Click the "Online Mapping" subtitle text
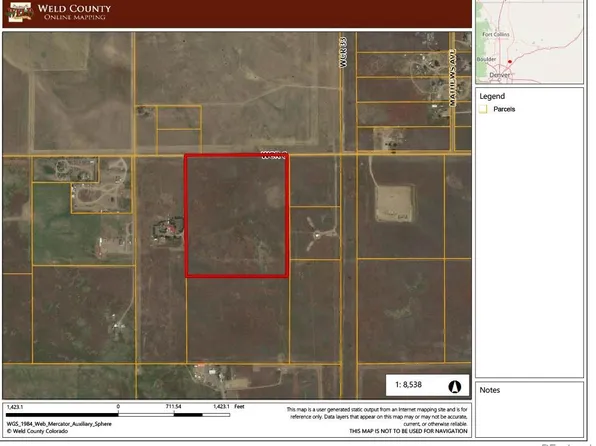 click(x=74, y=17)
